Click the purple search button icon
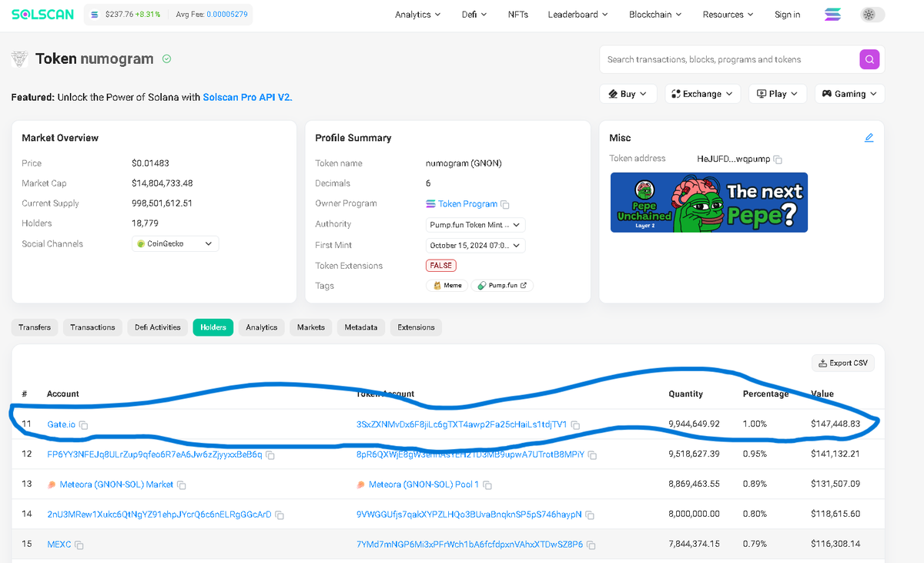924x563 pixels. pos(869,59)
